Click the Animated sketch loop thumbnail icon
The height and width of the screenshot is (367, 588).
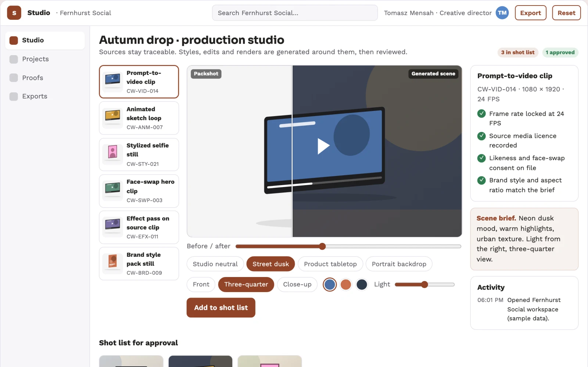coord(112,118)
